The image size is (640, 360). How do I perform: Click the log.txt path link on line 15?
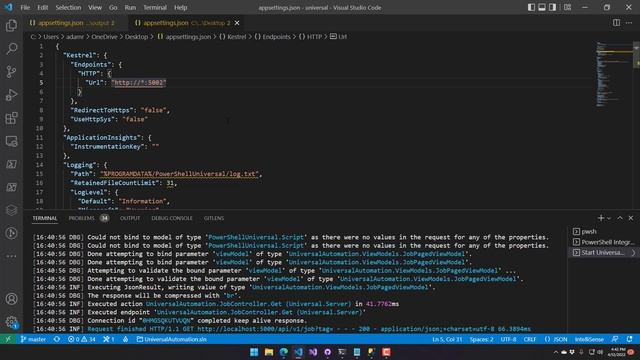coord(180,174)
